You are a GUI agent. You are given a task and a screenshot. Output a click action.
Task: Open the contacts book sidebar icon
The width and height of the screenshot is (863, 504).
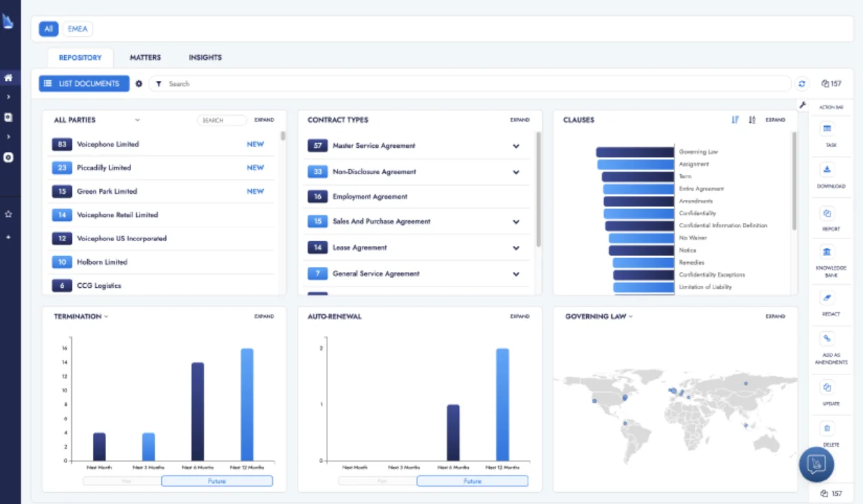8,117
